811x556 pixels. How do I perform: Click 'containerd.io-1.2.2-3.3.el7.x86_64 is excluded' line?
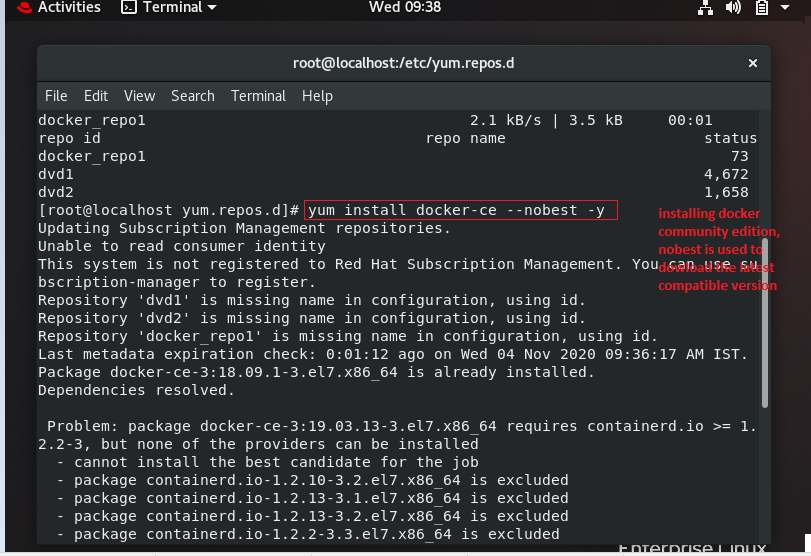coord(308,534)
